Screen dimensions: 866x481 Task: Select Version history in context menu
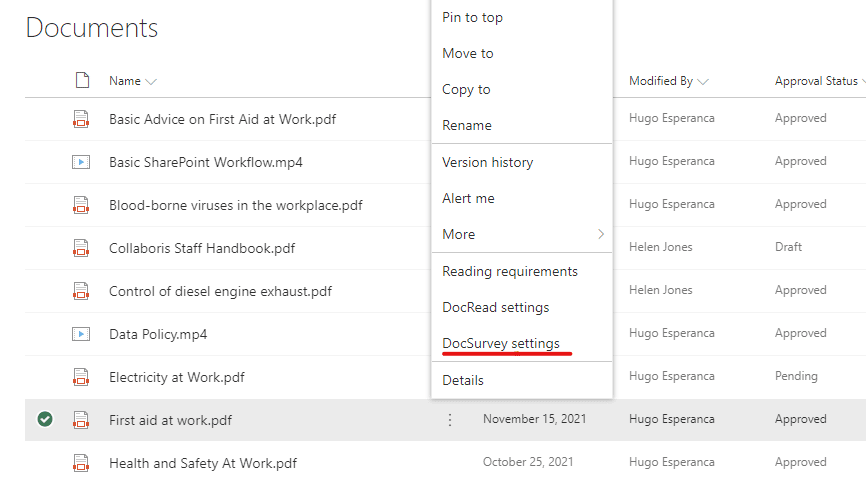487,162
